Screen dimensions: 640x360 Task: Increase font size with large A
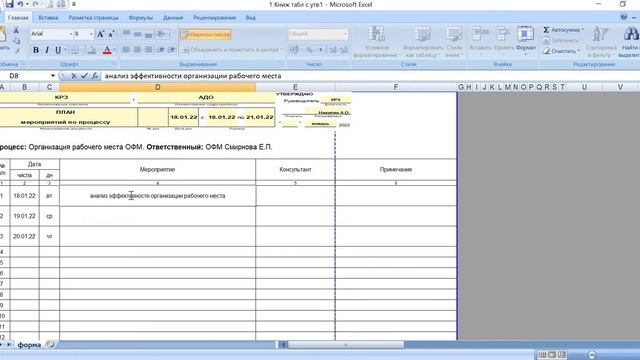[x=100, y=34]
